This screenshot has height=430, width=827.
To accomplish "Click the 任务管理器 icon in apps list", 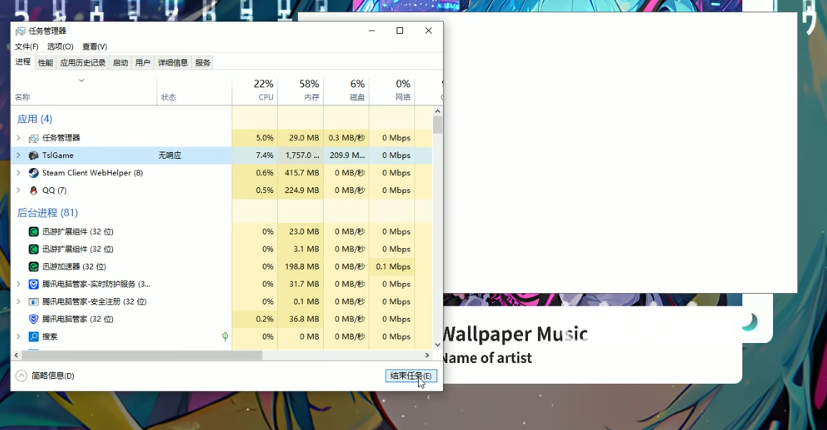I will [x=33, y=138].
